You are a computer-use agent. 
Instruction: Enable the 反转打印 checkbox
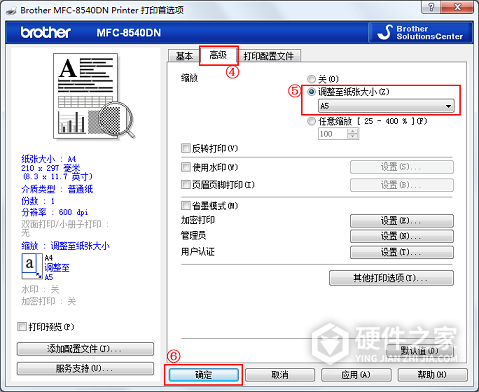[x=186, y=148]
